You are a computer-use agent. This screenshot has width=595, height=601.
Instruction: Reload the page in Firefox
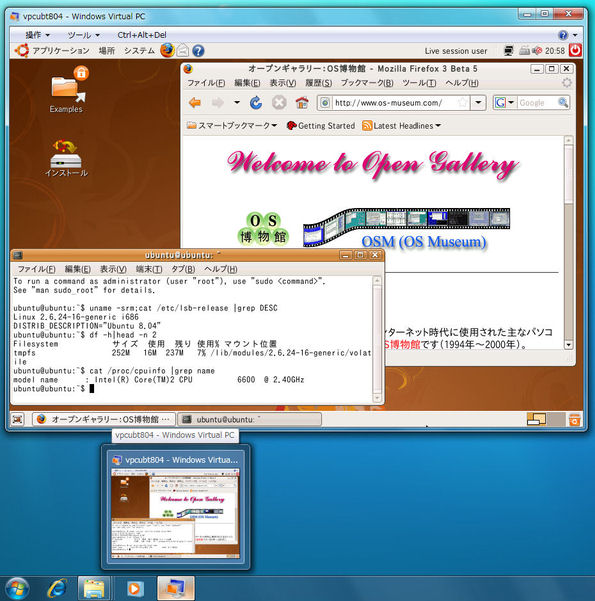[256, 103]
